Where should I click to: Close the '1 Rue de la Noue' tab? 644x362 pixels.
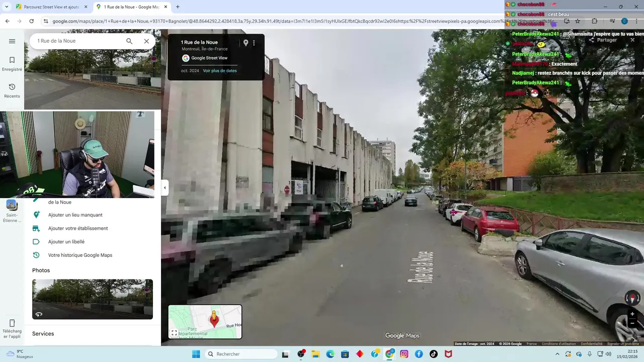point(166,7)
